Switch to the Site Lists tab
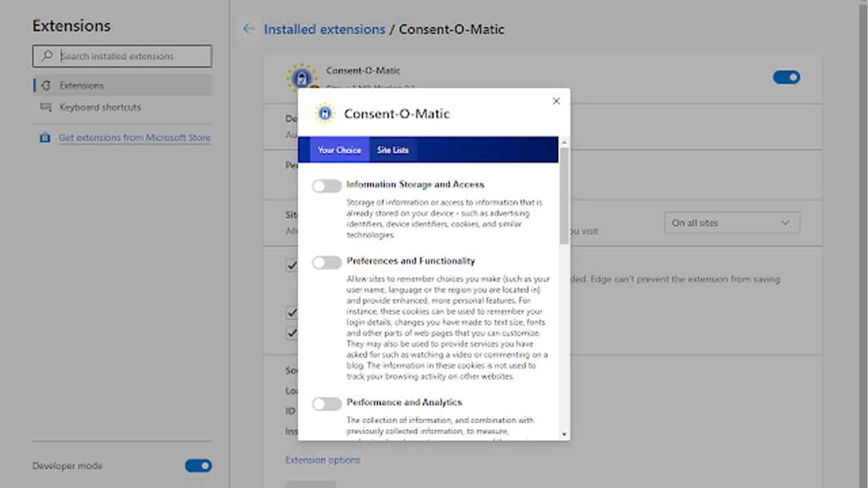This screenshot has width=868, height=488. click(x=393, y=150)
